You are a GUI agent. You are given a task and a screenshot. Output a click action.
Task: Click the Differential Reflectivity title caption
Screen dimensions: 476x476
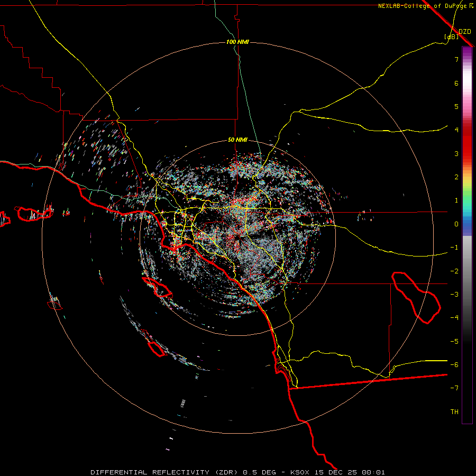(237, 472)
